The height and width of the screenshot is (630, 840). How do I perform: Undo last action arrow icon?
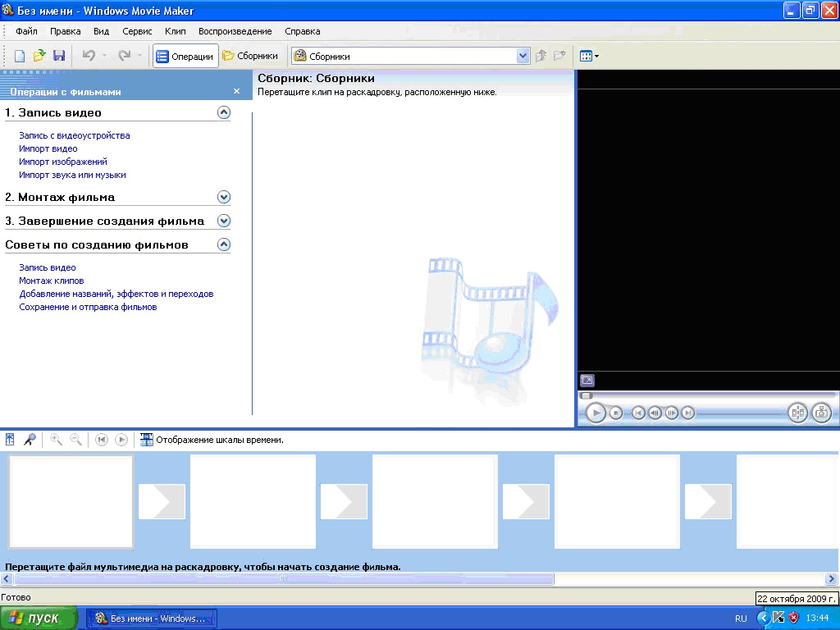(89, 55)
